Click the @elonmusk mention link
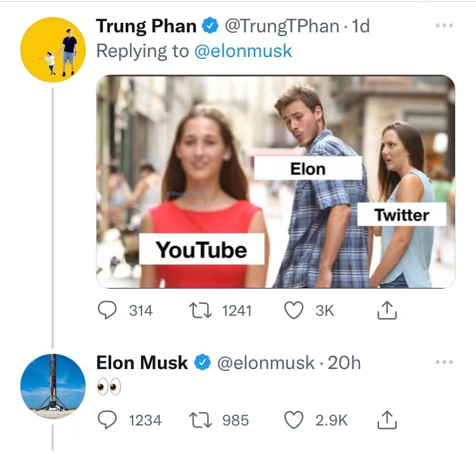Image resolution: width=476 pixels, height=454 pixels. (x=243, y=51)
